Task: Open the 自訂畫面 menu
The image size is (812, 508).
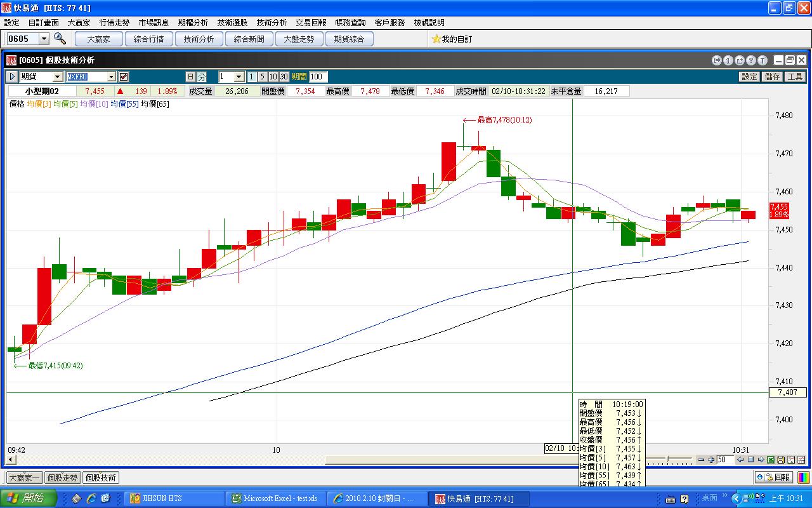Action: (44, 22)
